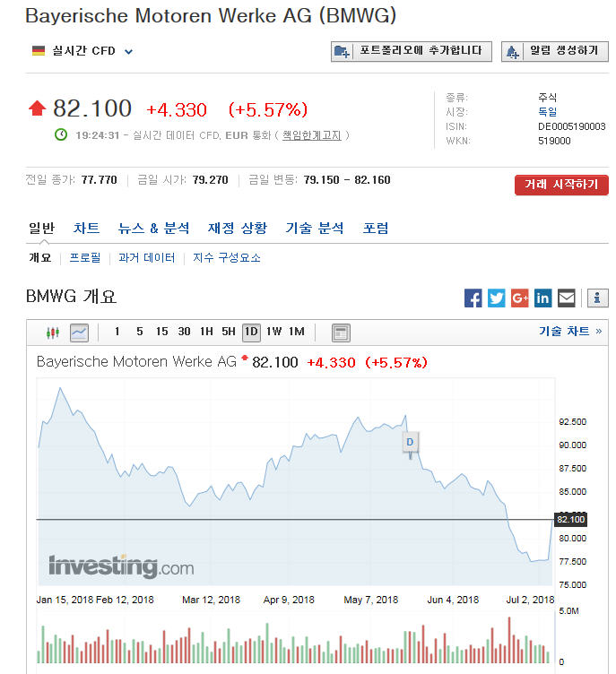The height and width of the screenshot is (674, 616).
Task: Click the D dividend marker on chart
Action: click(x=411, y=442)
